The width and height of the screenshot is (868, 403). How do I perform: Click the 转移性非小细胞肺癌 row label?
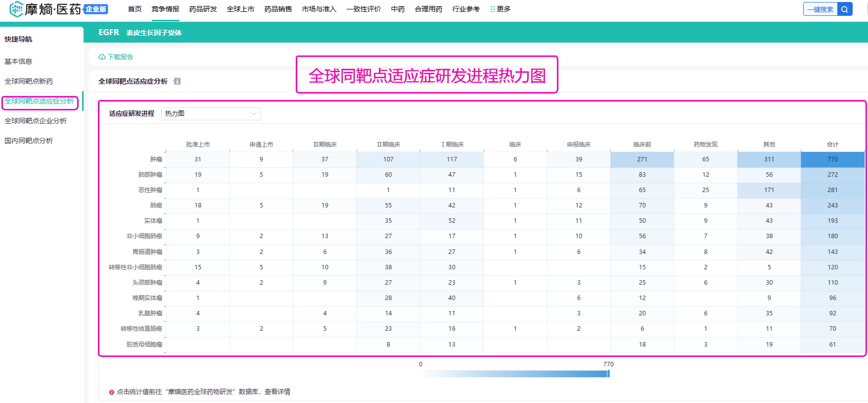pyautogui.click(x=136, y=267)
